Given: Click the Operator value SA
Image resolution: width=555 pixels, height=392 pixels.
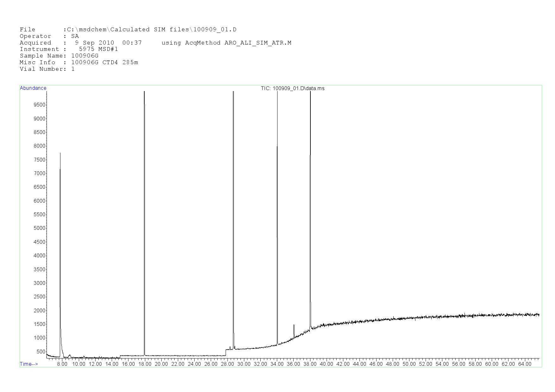Looking at the screenshot, I should click(75, 36).
